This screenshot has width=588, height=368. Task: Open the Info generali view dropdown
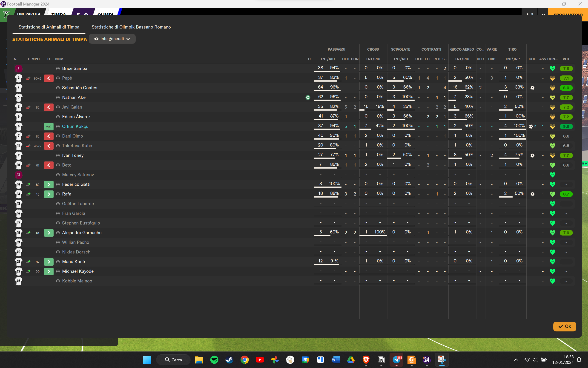tap(112, 39)
